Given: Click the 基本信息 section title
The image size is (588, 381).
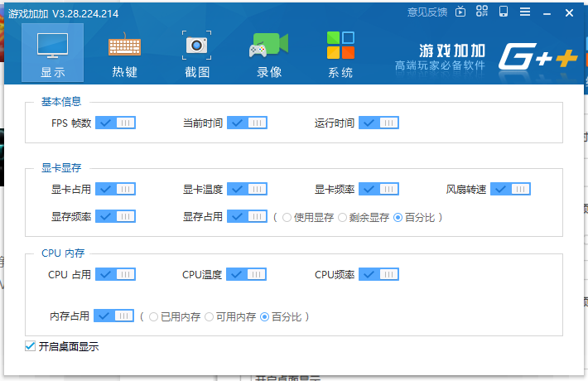Looking at the screenshot, I should tap(61, 102).
